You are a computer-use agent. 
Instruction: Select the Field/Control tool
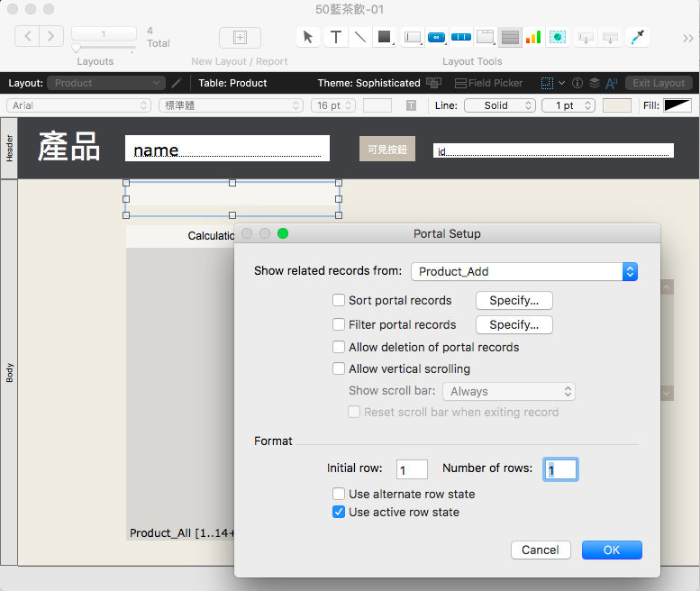(413, 37)
